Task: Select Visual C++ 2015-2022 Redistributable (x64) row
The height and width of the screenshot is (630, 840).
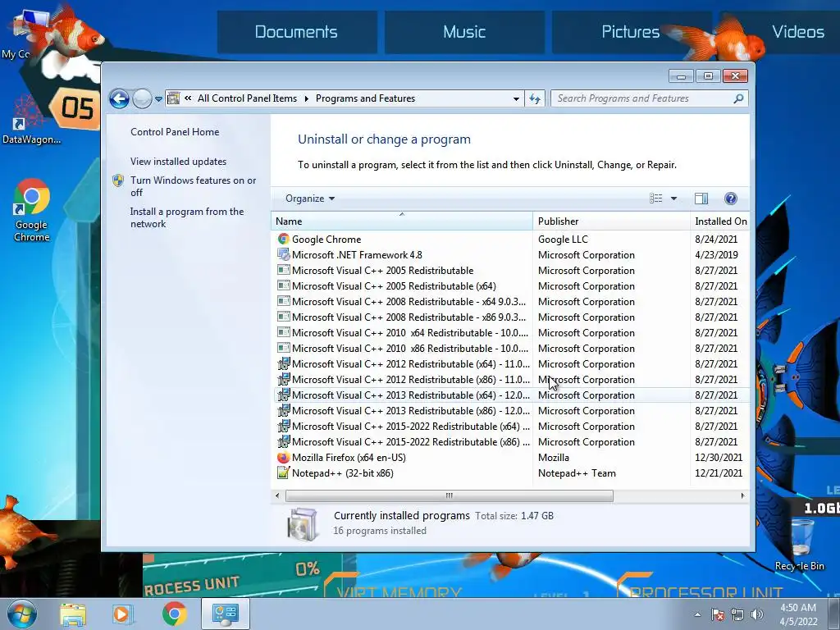Action: tap(512, 427)
